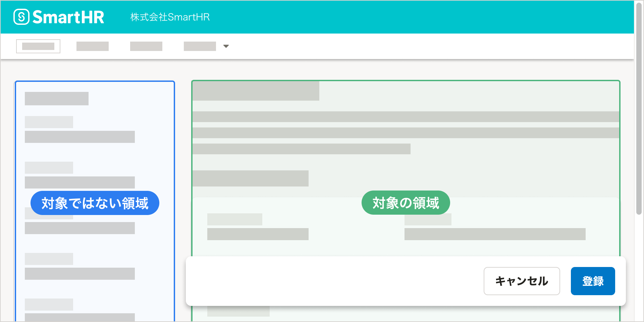This screenshot has width=644, height=322.
Task: Select the third navigation tab placeholder
Action: coord(146,46)
